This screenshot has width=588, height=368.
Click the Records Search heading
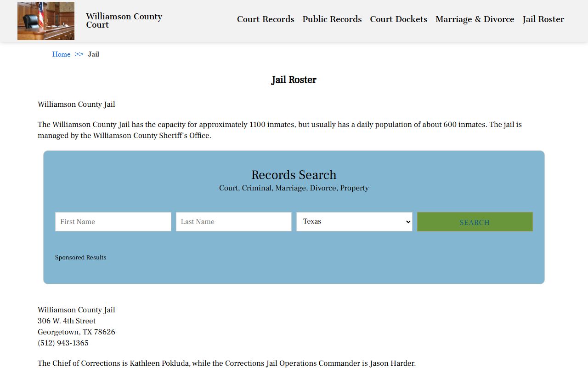point(294,175)
